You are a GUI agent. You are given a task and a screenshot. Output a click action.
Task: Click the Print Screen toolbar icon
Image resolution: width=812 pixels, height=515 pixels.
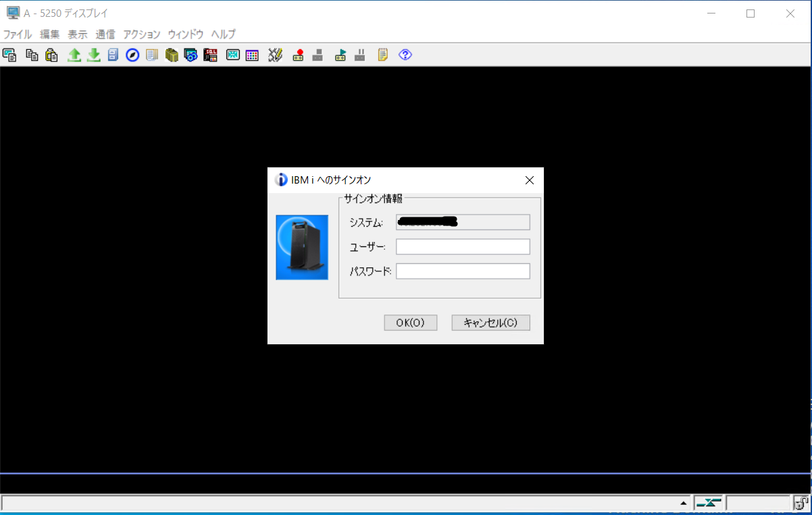[9, 55]
